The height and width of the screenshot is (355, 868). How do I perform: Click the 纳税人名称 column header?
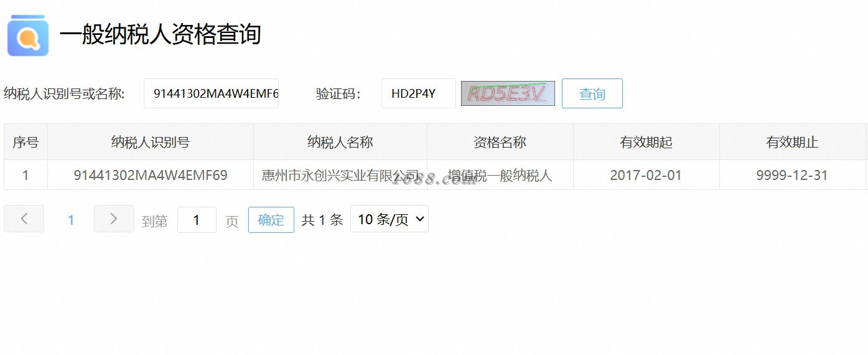coord(340,142)
